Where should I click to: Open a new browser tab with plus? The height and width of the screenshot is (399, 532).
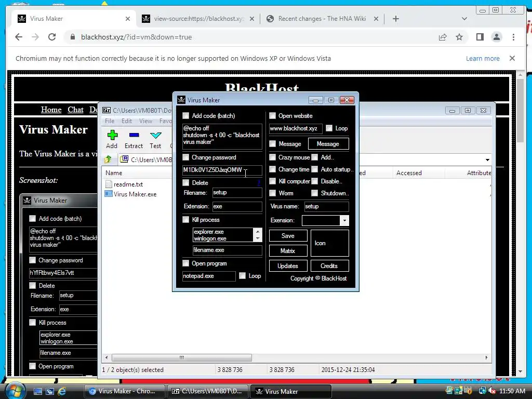click(395, 19)
